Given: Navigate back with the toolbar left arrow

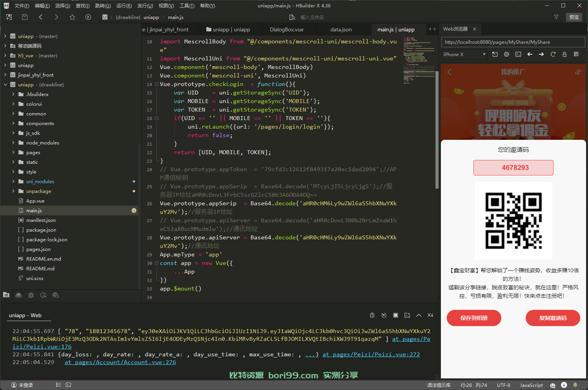Looking at the screenshot, I should click(x=41, y=17).
